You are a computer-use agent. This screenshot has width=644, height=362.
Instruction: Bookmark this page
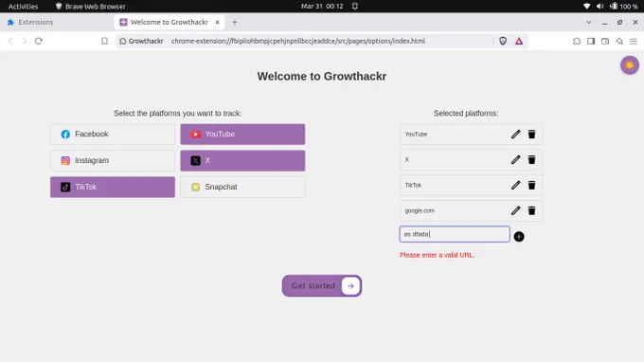click(104, 41)
